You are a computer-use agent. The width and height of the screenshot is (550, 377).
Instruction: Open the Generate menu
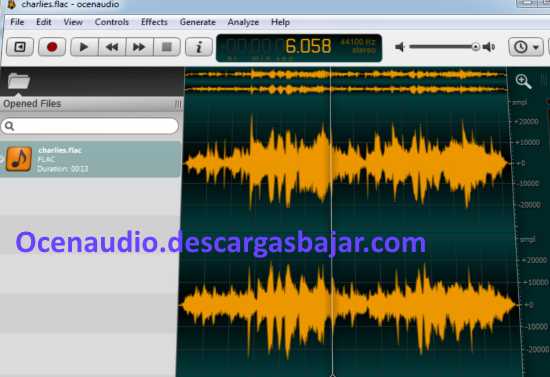click(197, 22)
